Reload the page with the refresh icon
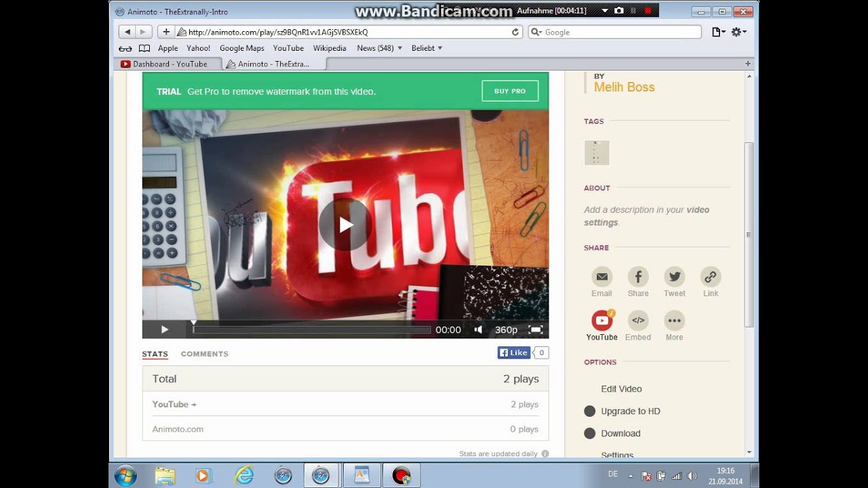868x488 pixels. (515, 32)
